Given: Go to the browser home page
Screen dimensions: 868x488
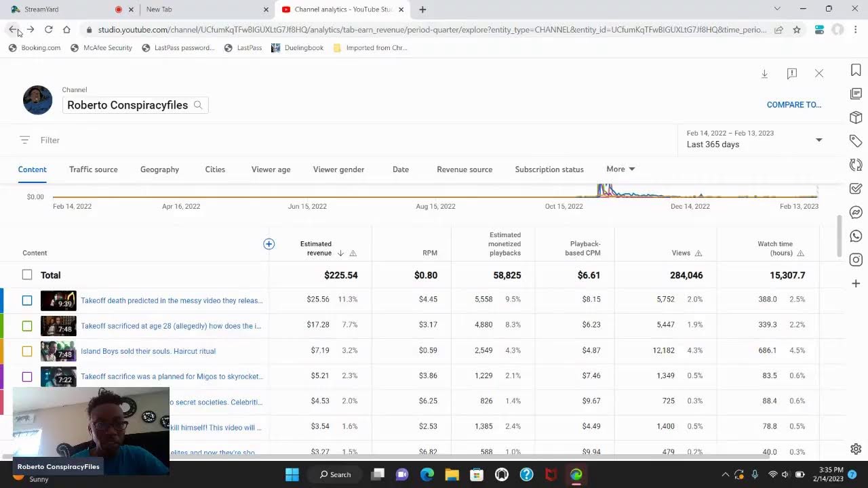Looking at the screenshot, I should [x=66, y=30].
